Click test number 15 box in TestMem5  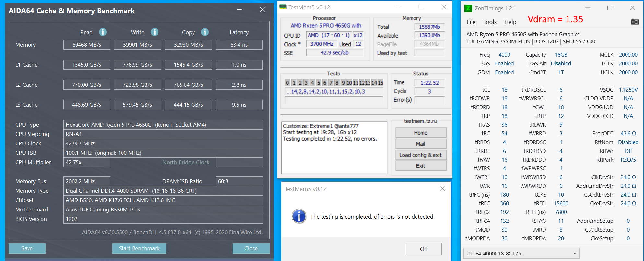click(x=380, y=83)
